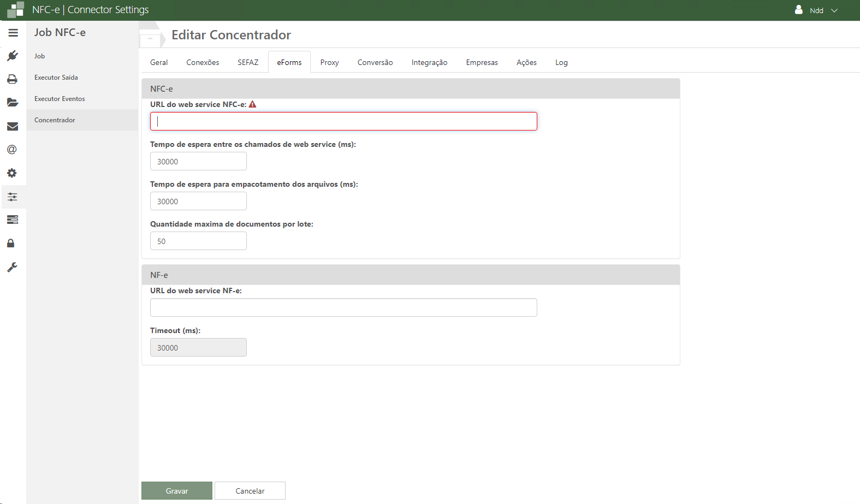The height and width of the screenshot is (504, 860).
Task: Go to the Conexões tab
Action: click(203, 62)
